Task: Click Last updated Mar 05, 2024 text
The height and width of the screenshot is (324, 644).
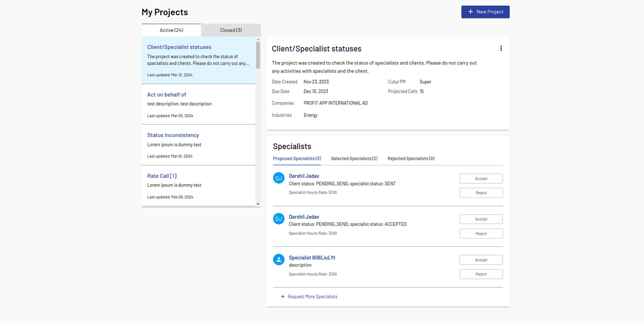Action: (x=170, y=116)
